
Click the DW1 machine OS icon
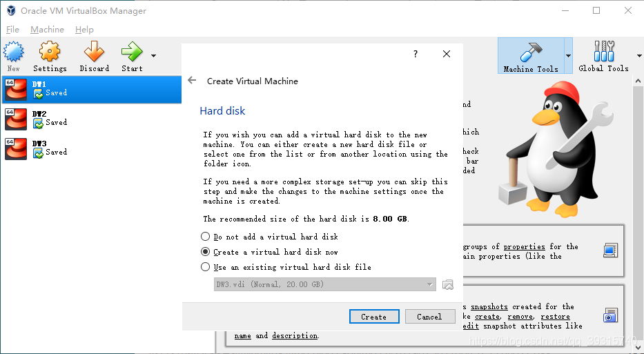pyautogui.click(x=16, y=89)
